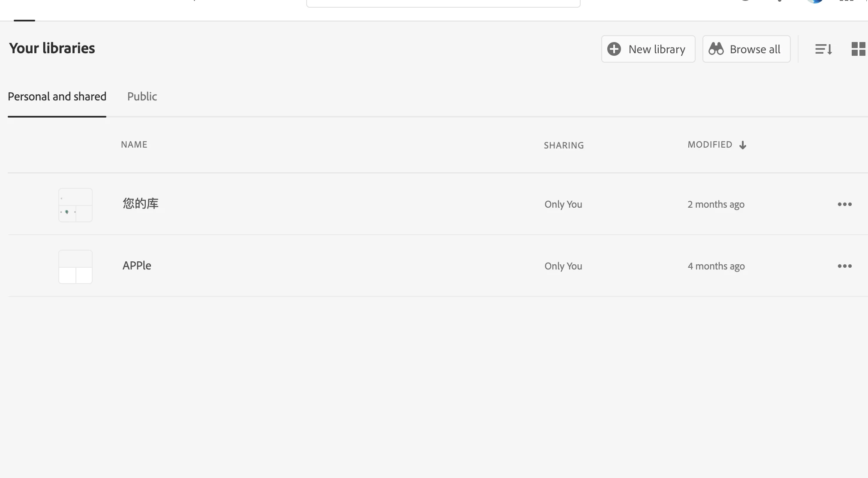Open Browse all with binoculars icon
The height and width of the screenshot is (478, 868).
[746, 49]
